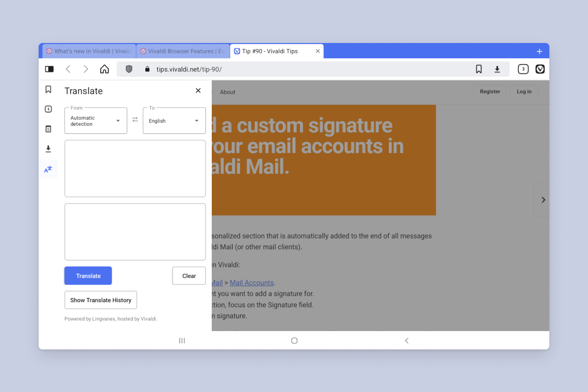
Task: Click the Log in button
Action: [x=524, y=91]
